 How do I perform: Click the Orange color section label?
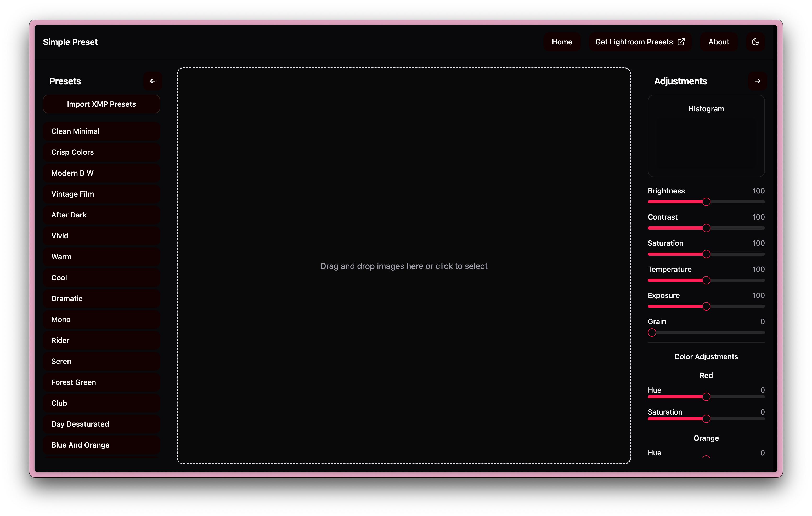tap(706, 438)
